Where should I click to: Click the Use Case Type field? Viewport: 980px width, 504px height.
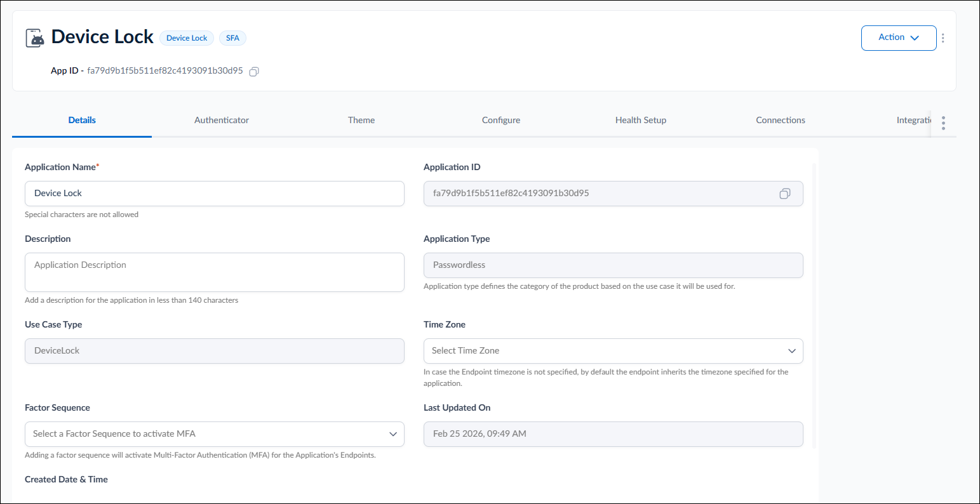point(215,351)
